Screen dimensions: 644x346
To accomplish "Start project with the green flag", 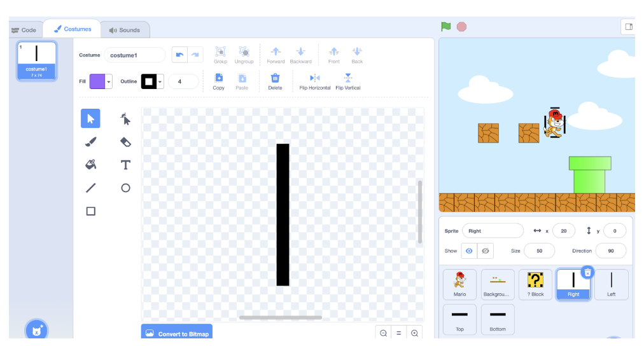I will coord(445,27).
